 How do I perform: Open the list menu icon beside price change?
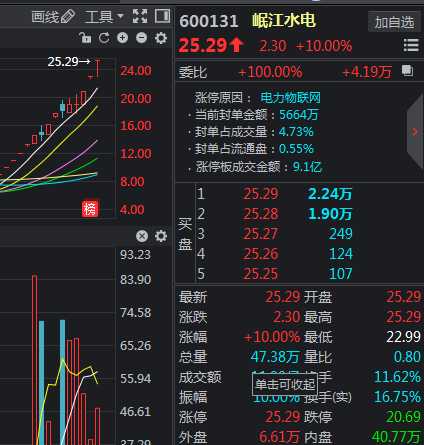411,45
